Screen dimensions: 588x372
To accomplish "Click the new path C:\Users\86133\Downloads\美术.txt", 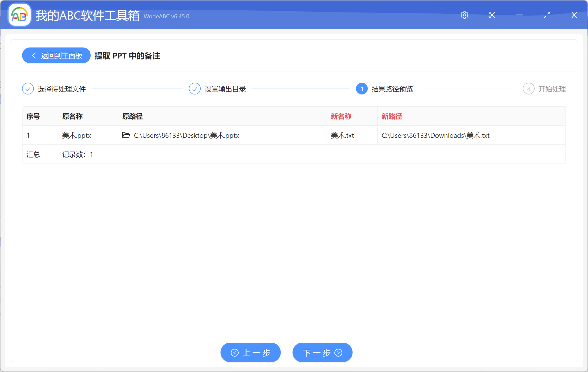I will point(435,135).
